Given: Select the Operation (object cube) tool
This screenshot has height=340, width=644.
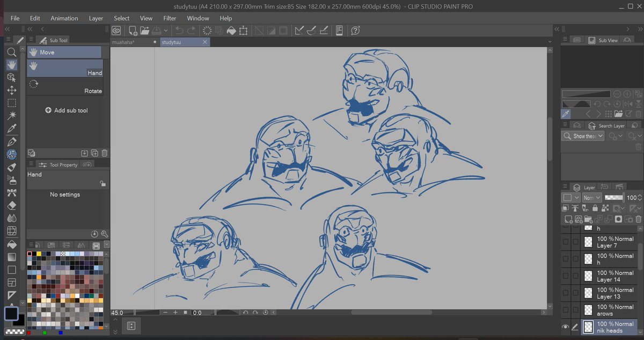Looking at the screenshot, I should [x=11, y=78].
